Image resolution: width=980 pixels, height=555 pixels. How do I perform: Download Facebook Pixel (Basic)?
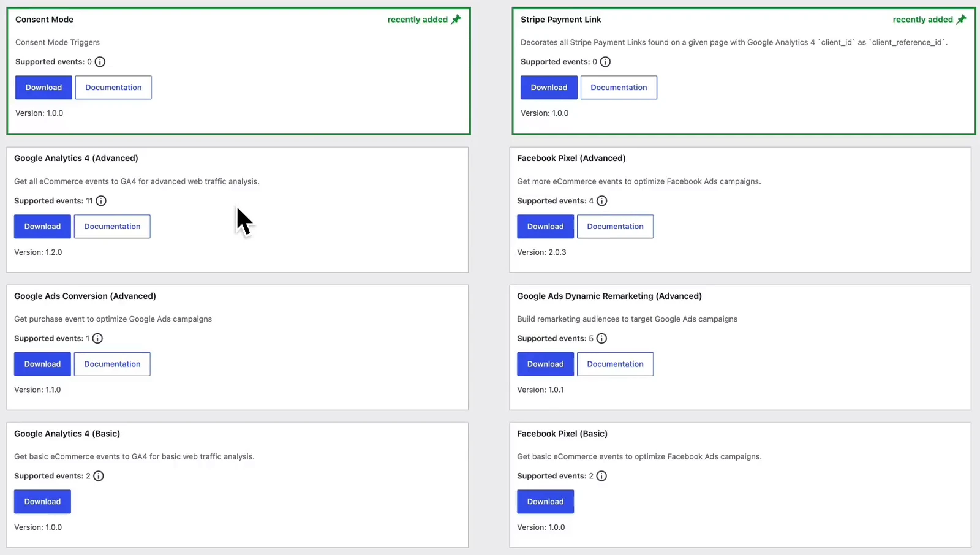545,502
